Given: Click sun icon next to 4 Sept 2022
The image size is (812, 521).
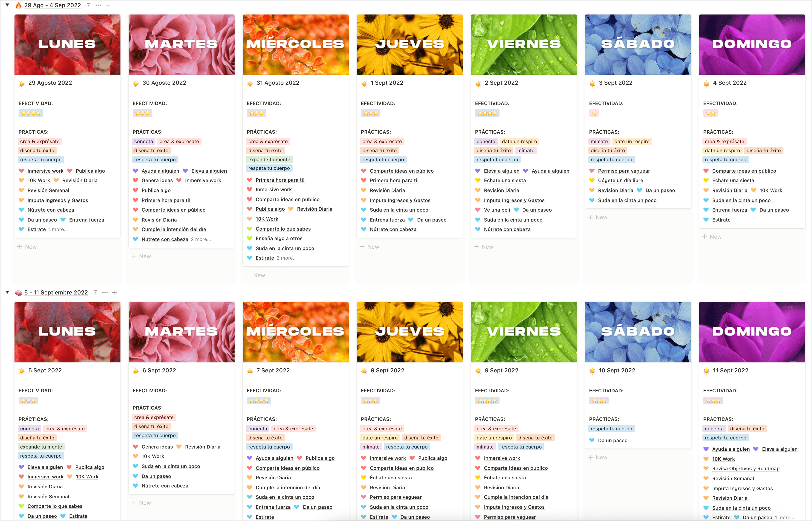Looking at the screenshot, I should [x=706, y=84].
